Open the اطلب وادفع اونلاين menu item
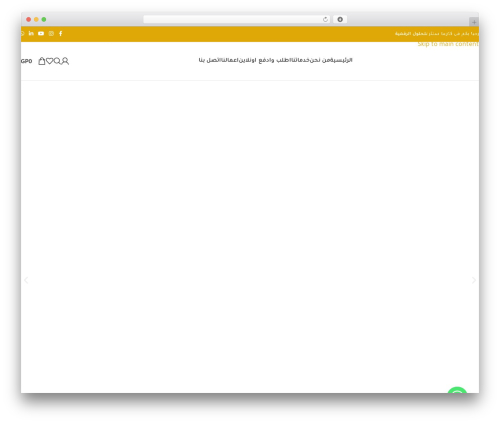This screenshot has width=500, height=423. click(264, 60)
